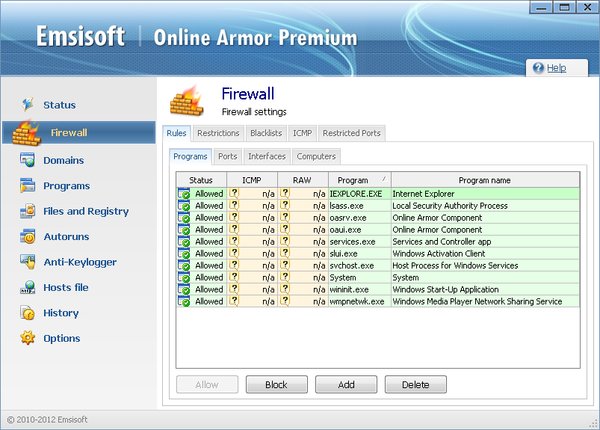Click ICMP question mark icon for svchost.exe
This screenshot has width=600, height=430.
pos(234,265)
